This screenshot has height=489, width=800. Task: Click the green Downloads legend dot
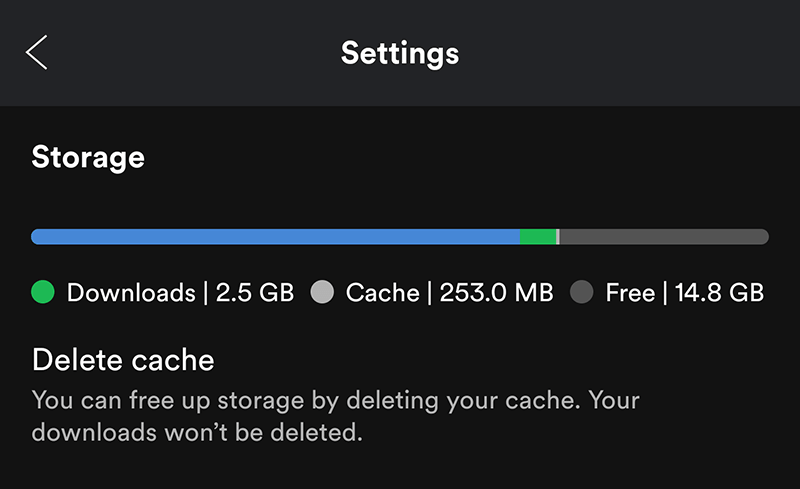tap(42, 293)
